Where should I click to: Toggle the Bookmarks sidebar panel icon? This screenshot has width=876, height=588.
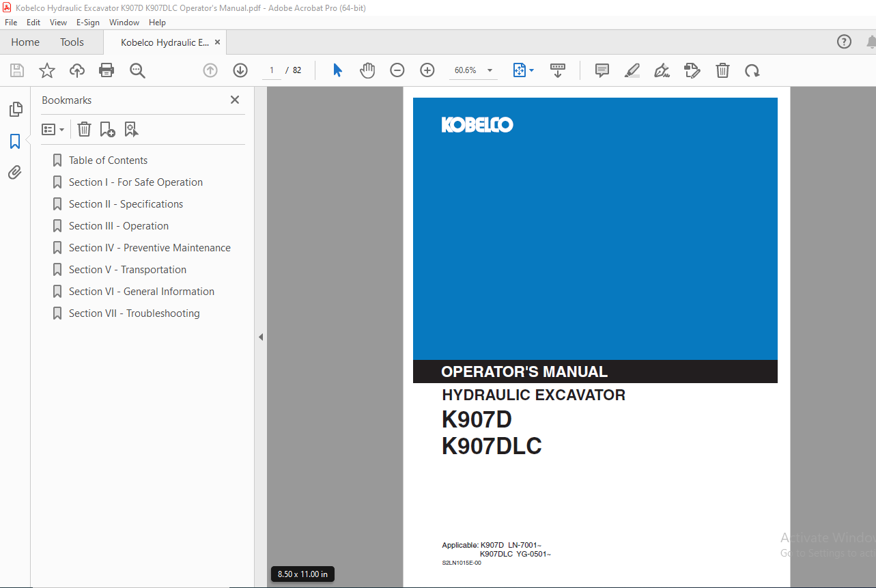[15, 141]
